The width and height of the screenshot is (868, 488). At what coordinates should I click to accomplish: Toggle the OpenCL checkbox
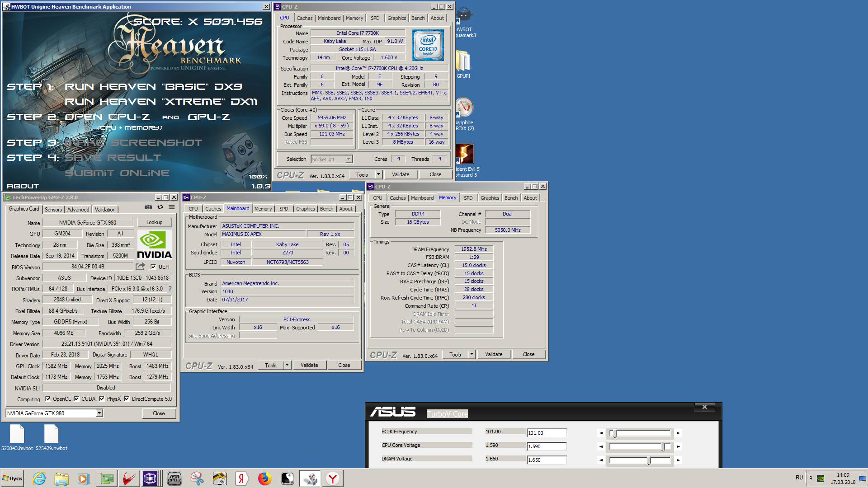coord(48,399)
